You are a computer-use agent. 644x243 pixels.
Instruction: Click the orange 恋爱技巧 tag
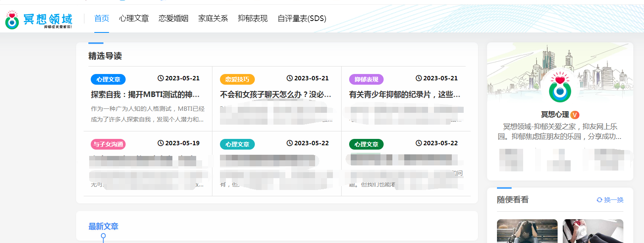click(237, 79)
